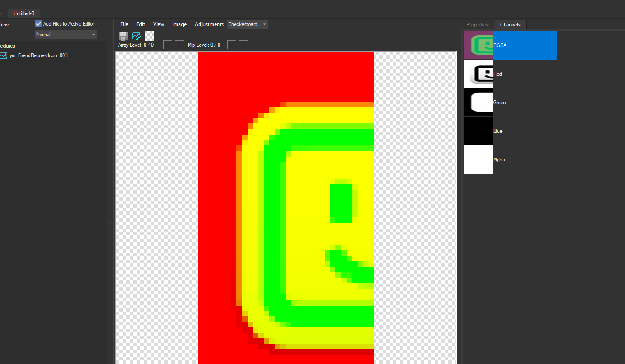Open the Edit menu
The height and width of the screenshot is (364, 625).
click(x=141, y=24)
